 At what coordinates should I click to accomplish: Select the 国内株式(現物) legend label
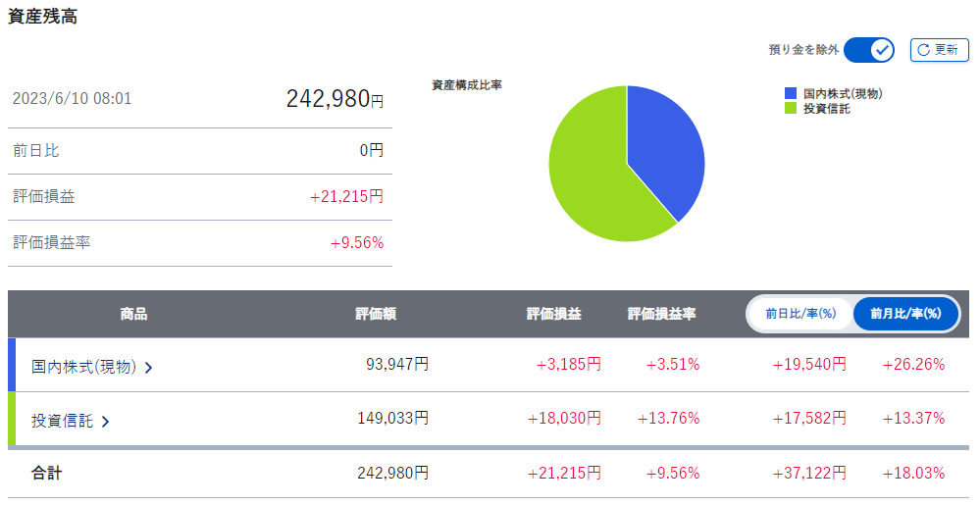pos(843,93)
